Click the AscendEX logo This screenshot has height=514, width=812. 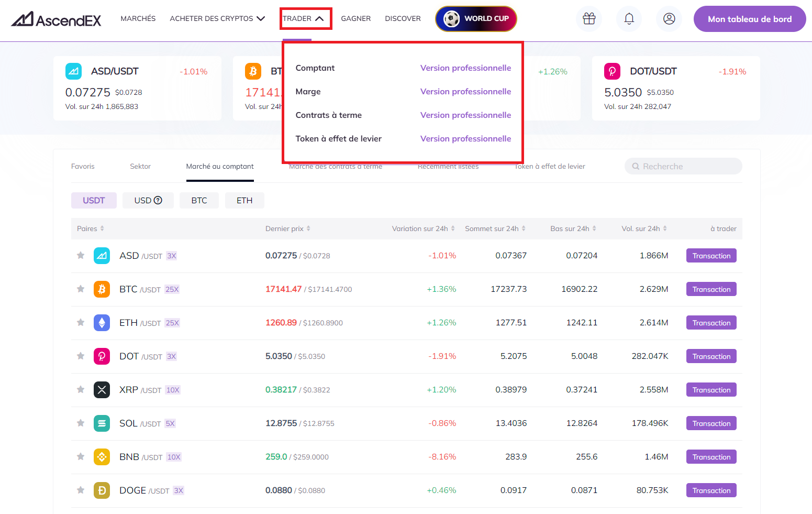[x=56, y=19]
